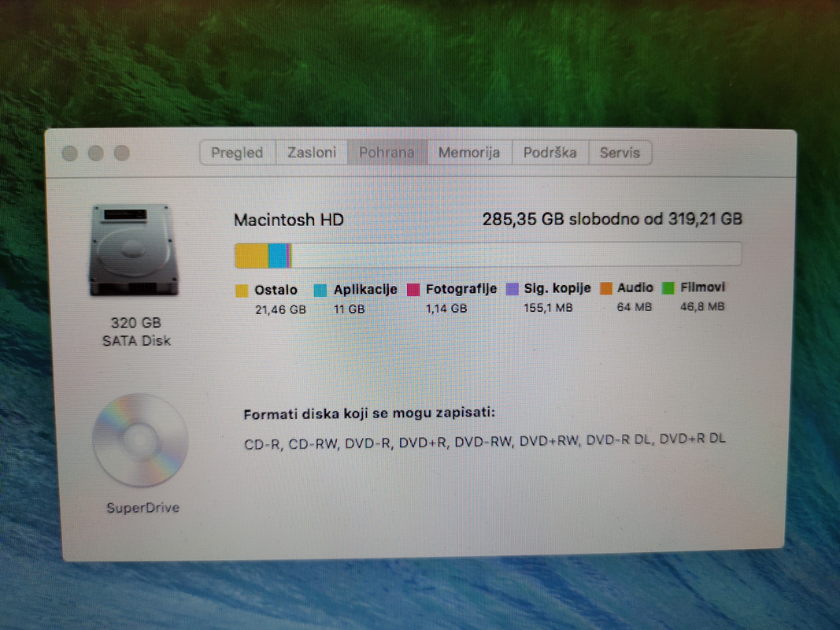840x630 pixels.
Task: Click the zoom window button
Action: click(x=122, y=154)
